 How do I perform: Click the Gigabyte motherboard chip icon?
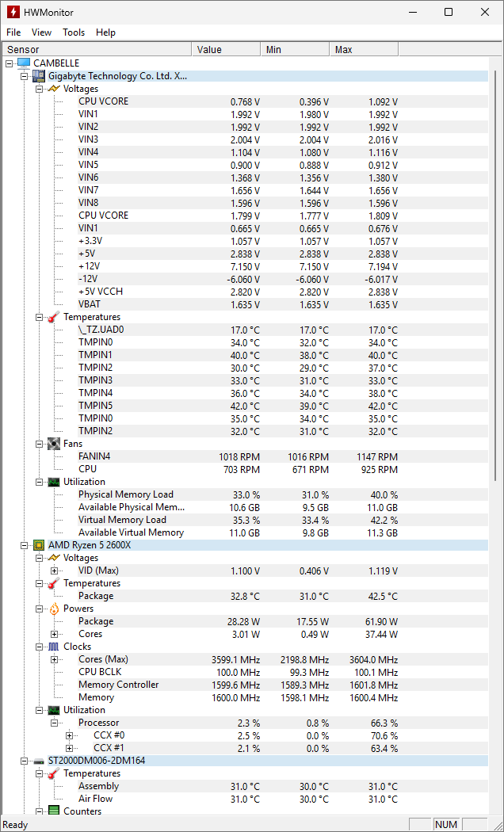point(39,76)
